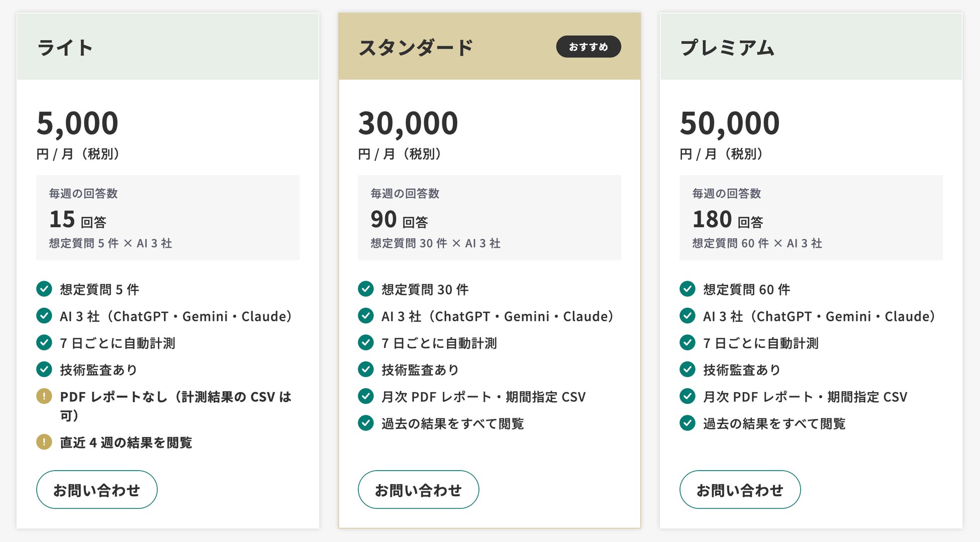Select the スタンダード plan header title
This screenshot has height=542, width=980.
(416, 48)
